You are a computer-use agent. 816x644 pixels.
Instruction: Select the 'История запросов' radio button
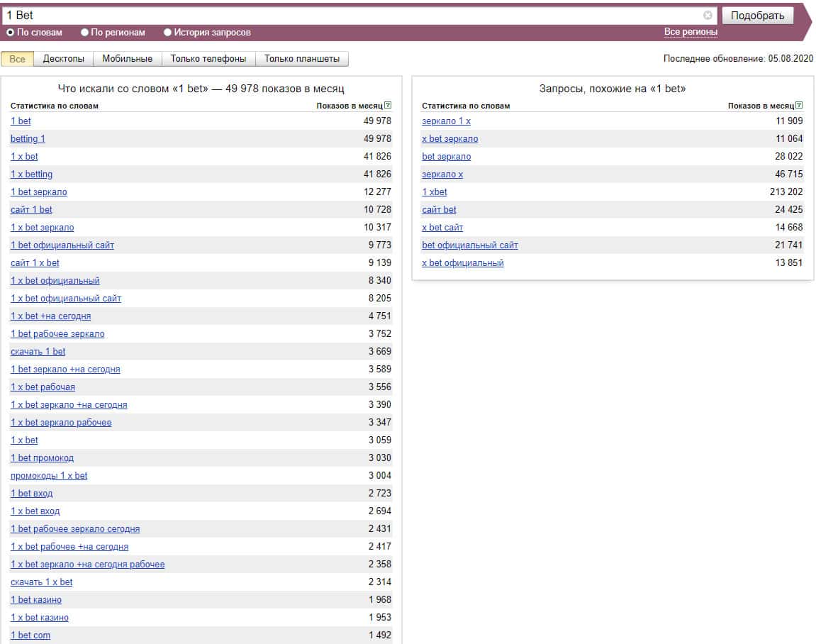pyautogui.click(x=168, y=33)
